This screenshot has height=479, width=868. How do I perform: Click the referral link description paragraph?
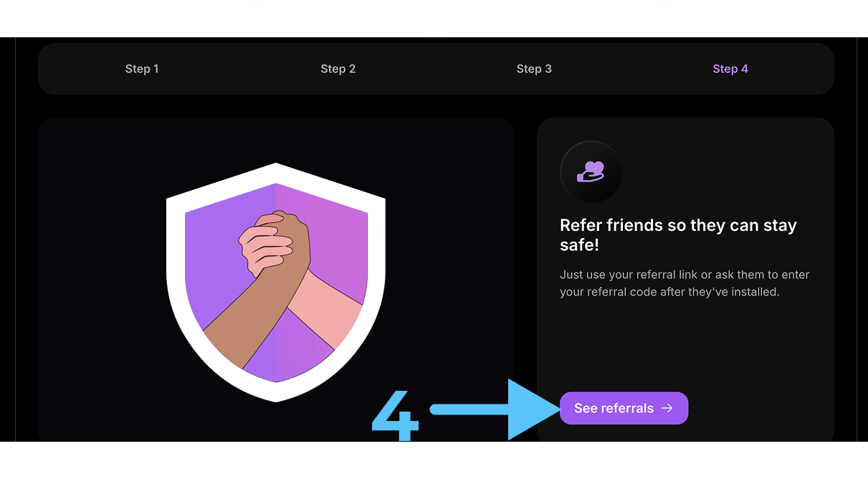685,283
